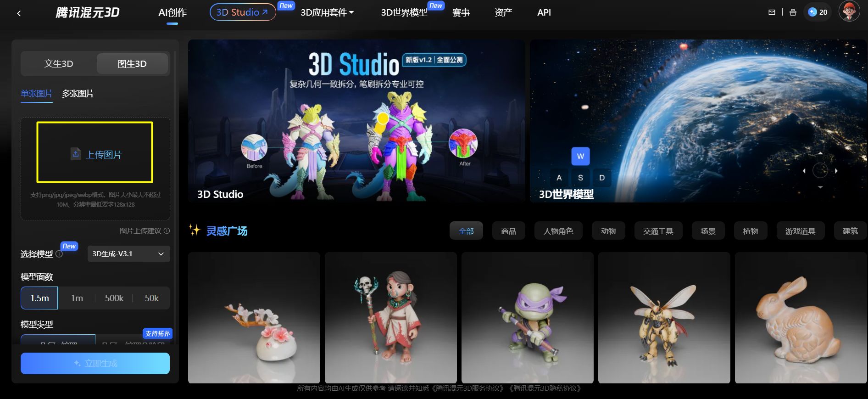
Task: Filter gallery by 交通工具
Action: click(x=658, y=231)
